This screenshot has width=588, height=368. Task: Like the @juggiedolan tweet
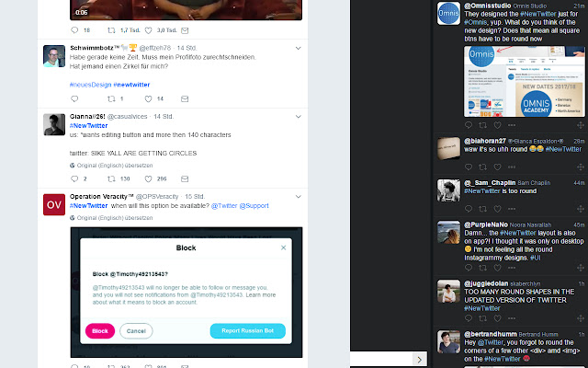tap(497, 318)
